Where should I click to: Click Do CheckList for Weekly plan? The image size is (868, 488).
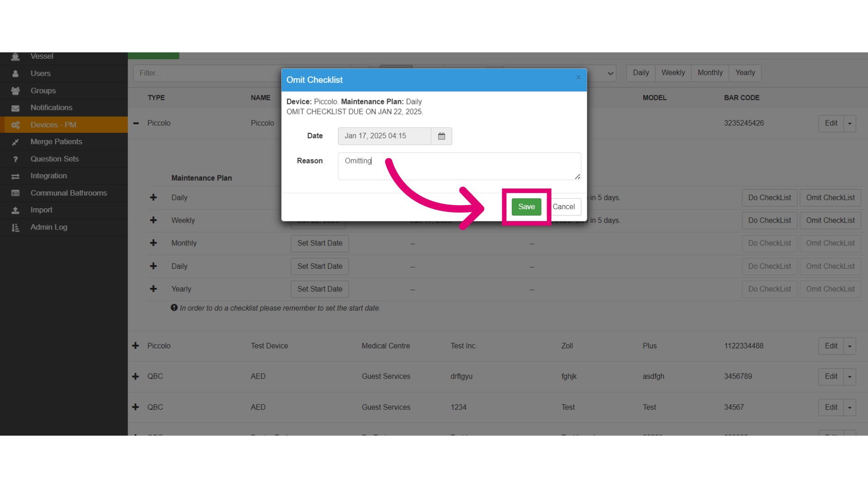click(769, 221)
